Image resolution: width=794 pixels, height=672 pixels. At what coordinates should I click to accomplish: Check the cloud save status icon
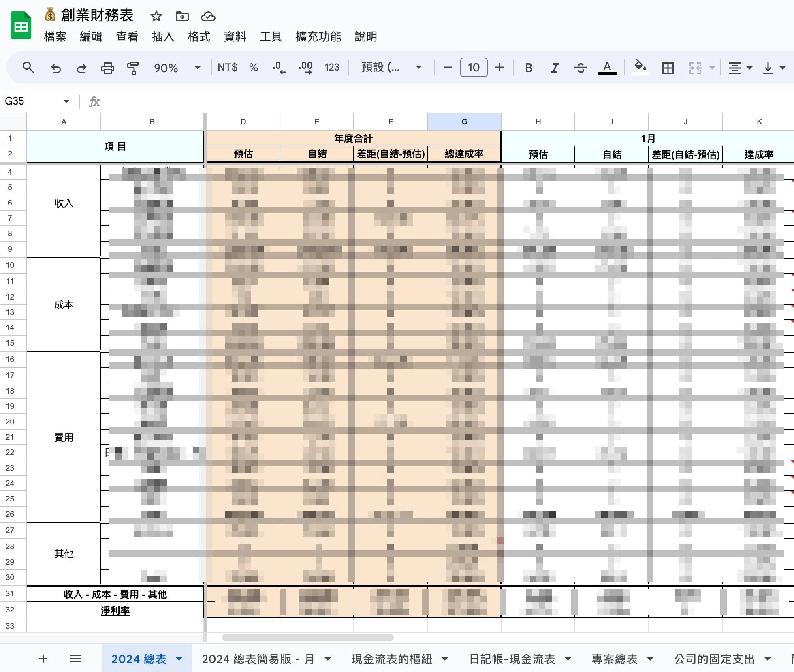(x=208, y=16)
